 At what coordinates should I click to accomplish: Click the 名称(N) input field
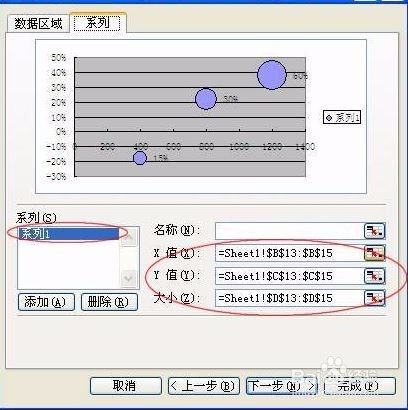click(289, 231)
